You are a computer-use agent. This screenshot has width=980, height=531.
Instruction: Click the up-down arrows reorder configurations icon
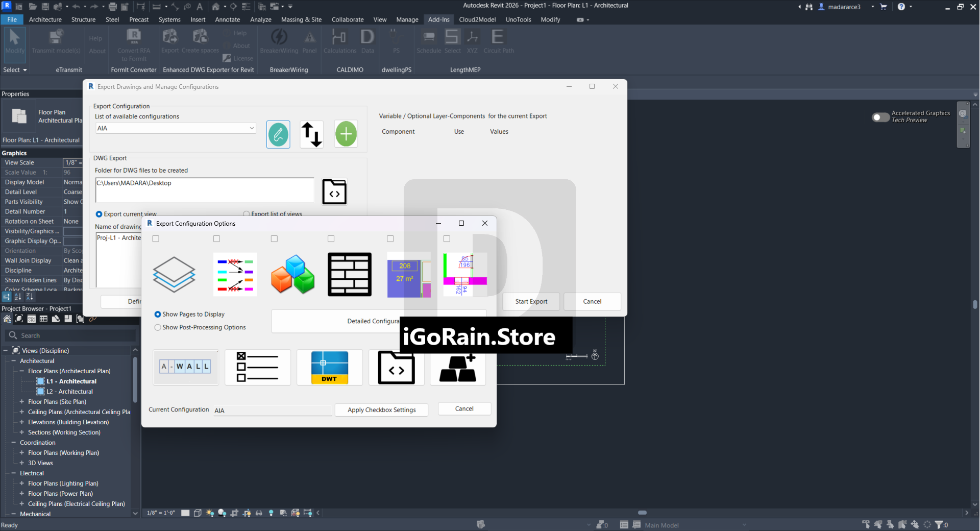[311, 134]
